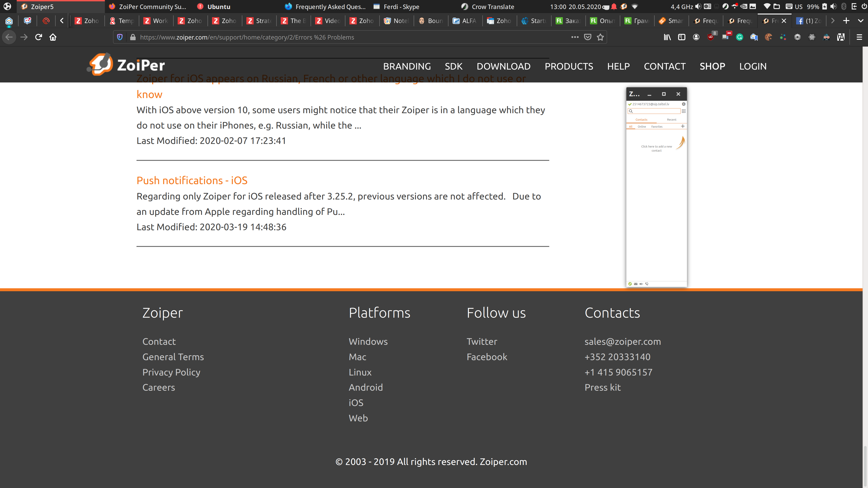868x488 pixels.
Task: Select the Online filter in Zoiper contacts
Action: 642,127
